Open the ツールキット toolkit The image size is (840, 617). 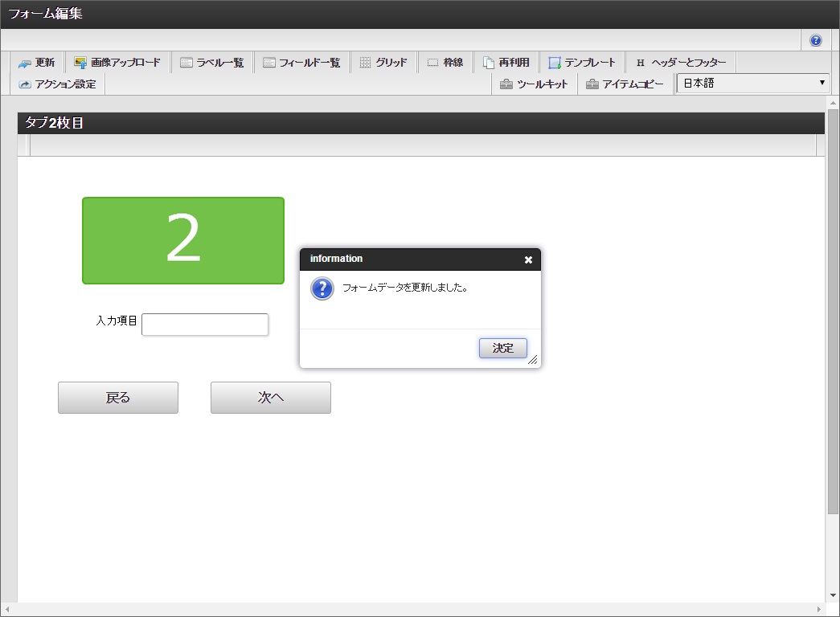(534, 84)
